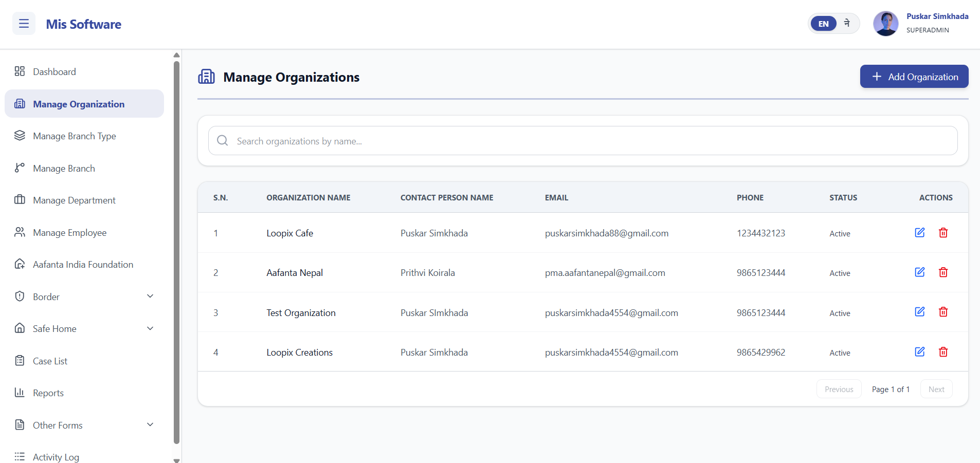
Task: Delete the Loopix Cafe organization
Action: 943,233
